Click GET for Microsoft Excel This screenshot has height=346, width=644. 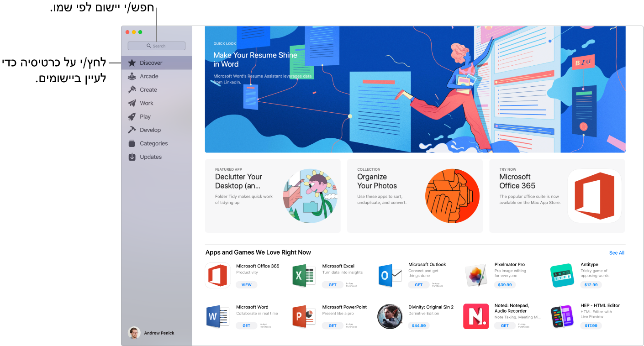click(x=333, y=285)
